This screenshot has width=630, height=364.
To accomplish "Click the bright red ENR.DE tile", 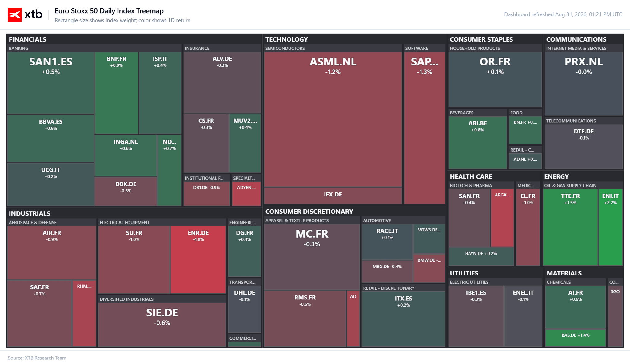I will coord(198,260).
